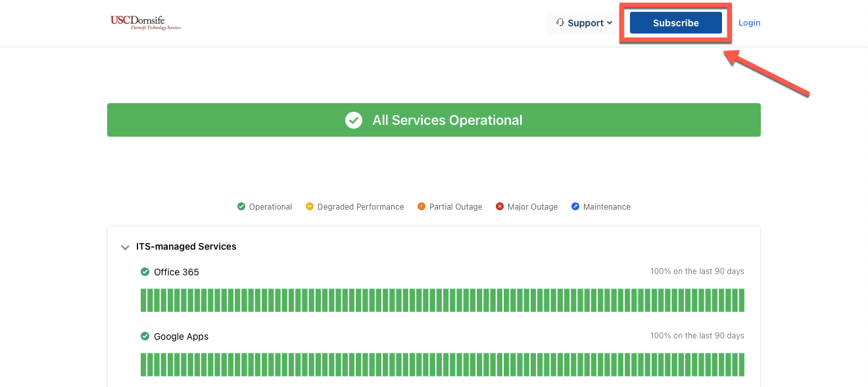868x387 pixels.
Task: Collapse the ITS-managed Services group chevron
Action: point(125,248)
